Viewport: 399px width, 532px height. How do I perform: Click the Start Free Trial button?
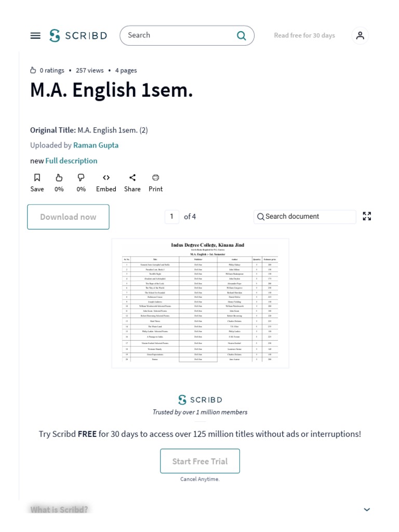click(200, 461)
